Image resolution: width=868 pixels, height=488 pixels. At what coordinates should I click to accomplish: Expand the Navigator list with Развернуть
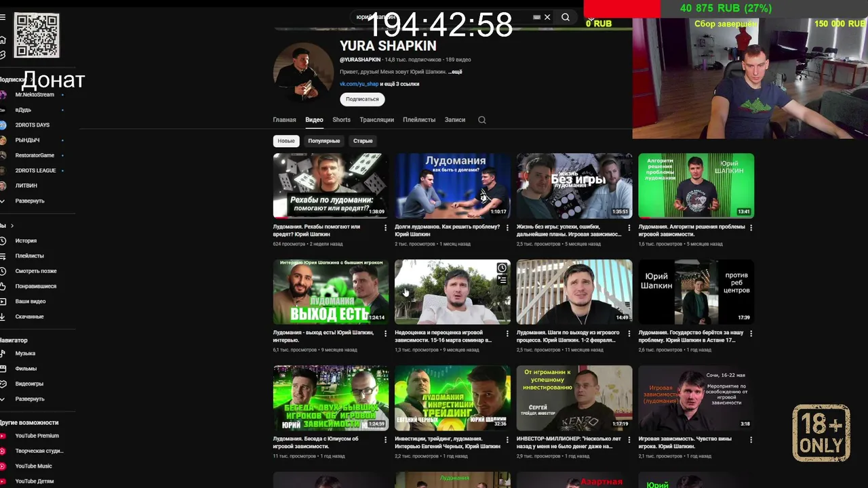(29, 399)
